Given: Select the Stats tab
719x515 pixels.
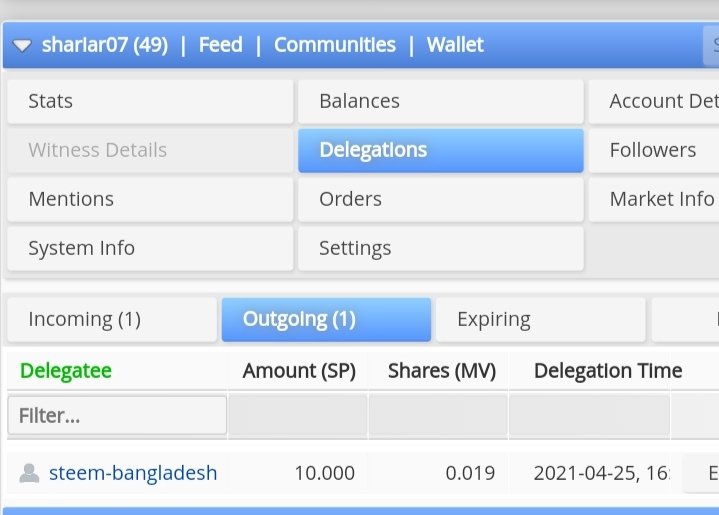Looking at the screenshot, I should (150, 101).
